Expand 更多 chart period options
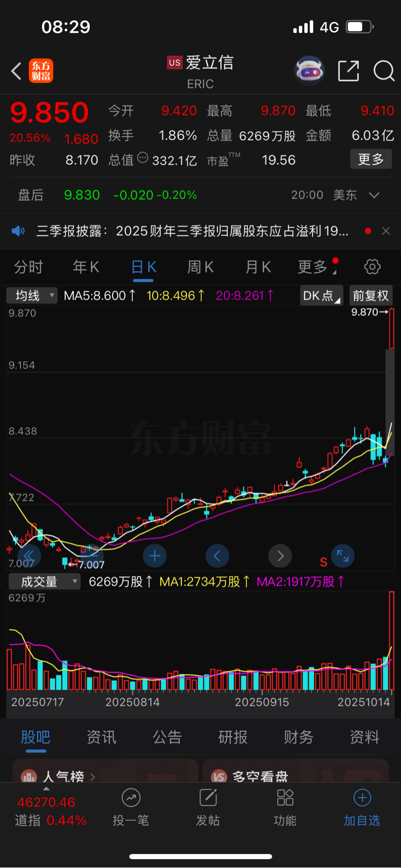 (317, 267)
